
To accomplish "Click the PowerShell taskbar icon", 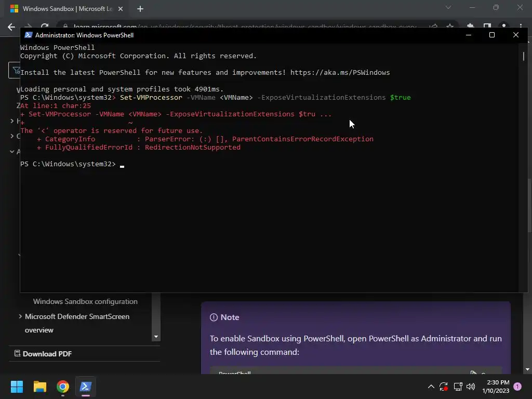I will [x=86, y=387].
